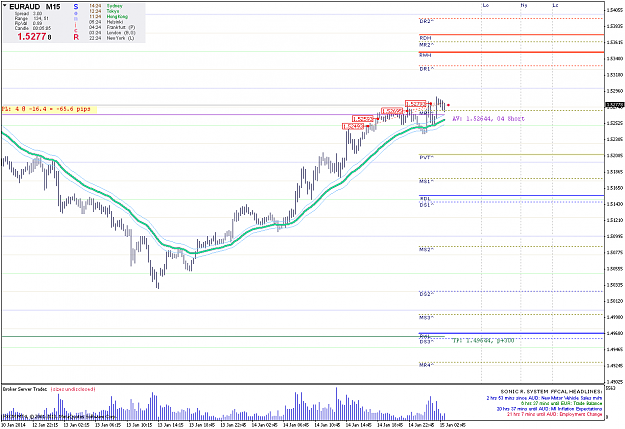This screenshot has height=429, width=625.
Task: Click the EURAUD M15 chart title
Action: [x=35, y=7]
